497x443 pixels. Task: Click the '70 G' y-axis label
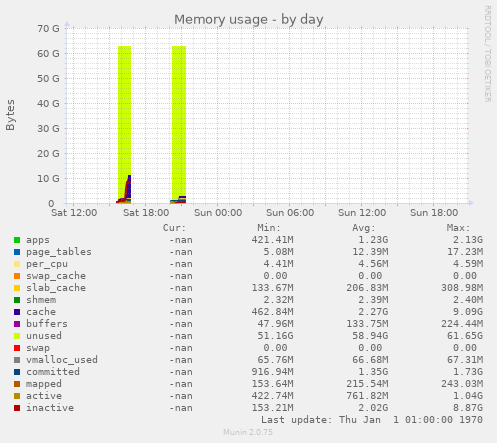(48, 29)
